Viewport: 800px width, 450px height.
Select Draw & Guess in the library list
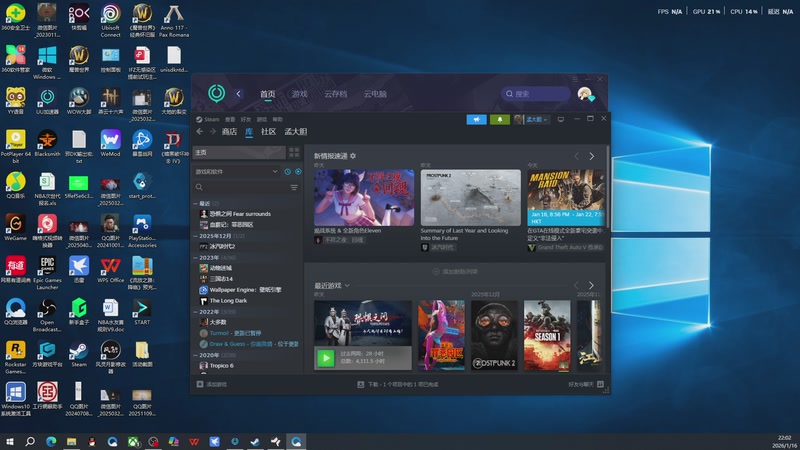point(249,344)
